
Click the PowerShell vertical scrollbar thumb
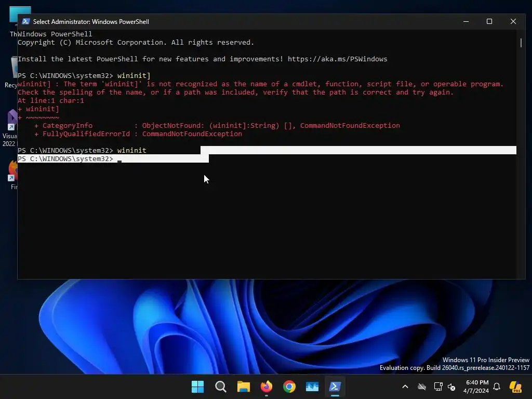pos(521,43)
